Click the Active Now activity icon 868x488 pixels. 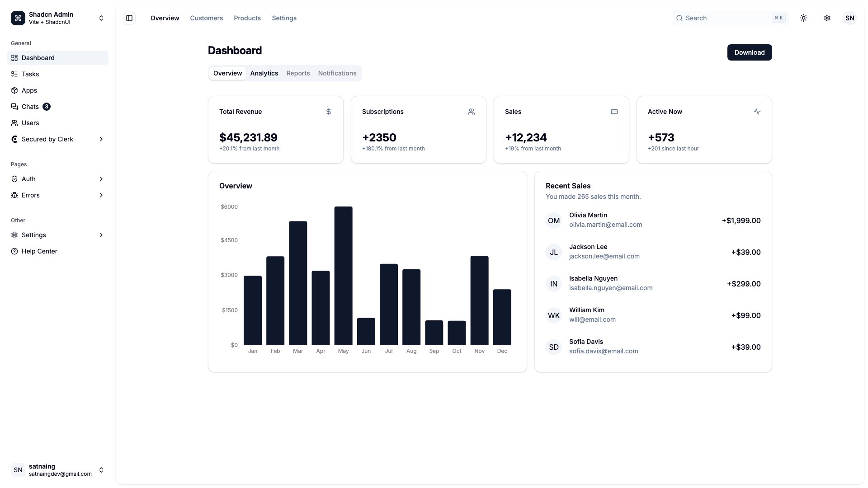[x=757, y=112]
